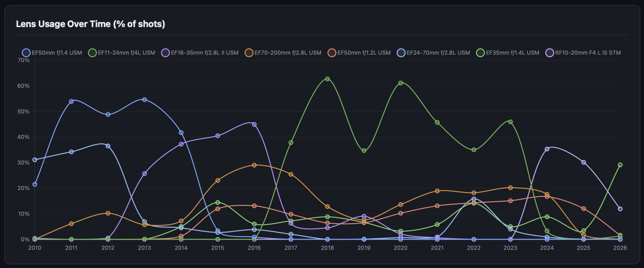Click the green 2026 point near 29%
The width and height of the screenshot is (644, 268).
620,165
